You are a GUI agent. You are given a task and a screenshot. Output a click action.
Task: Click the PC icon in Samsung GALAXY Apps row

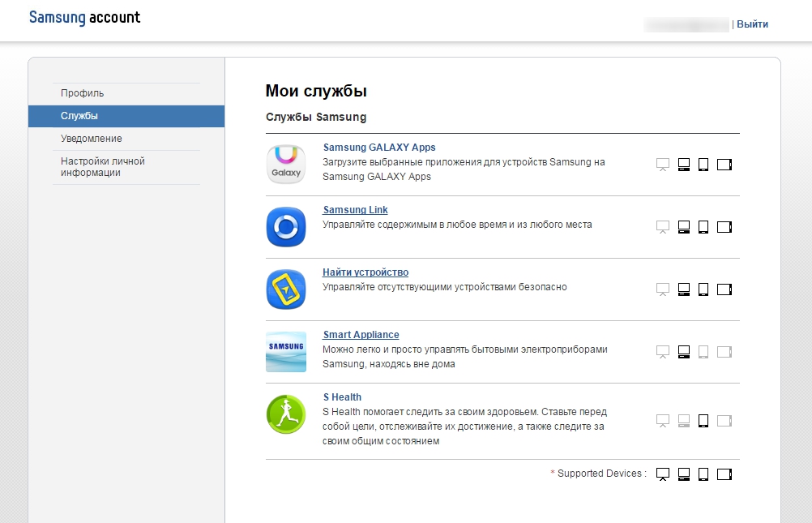point(684,165)
